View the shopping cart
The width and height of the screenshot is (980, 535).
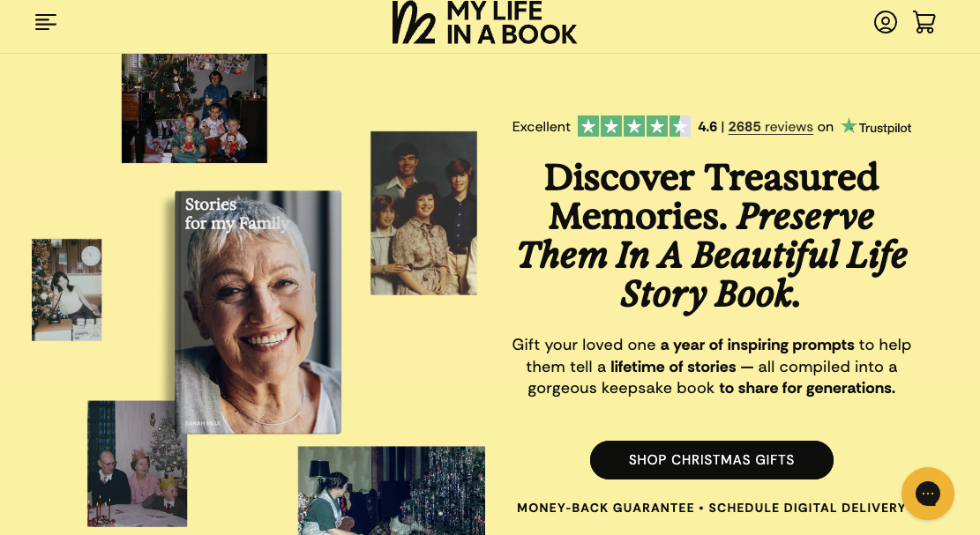coord(924,22)
